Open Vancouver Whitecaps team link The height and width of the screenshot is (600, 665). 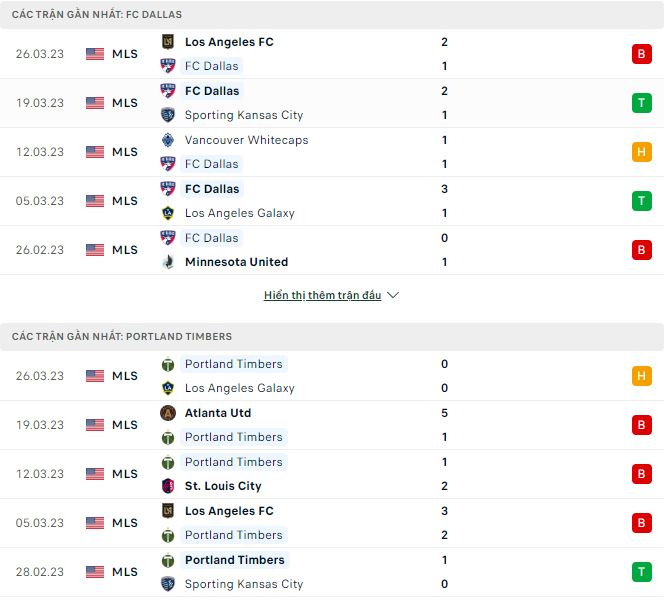[246, 140]
